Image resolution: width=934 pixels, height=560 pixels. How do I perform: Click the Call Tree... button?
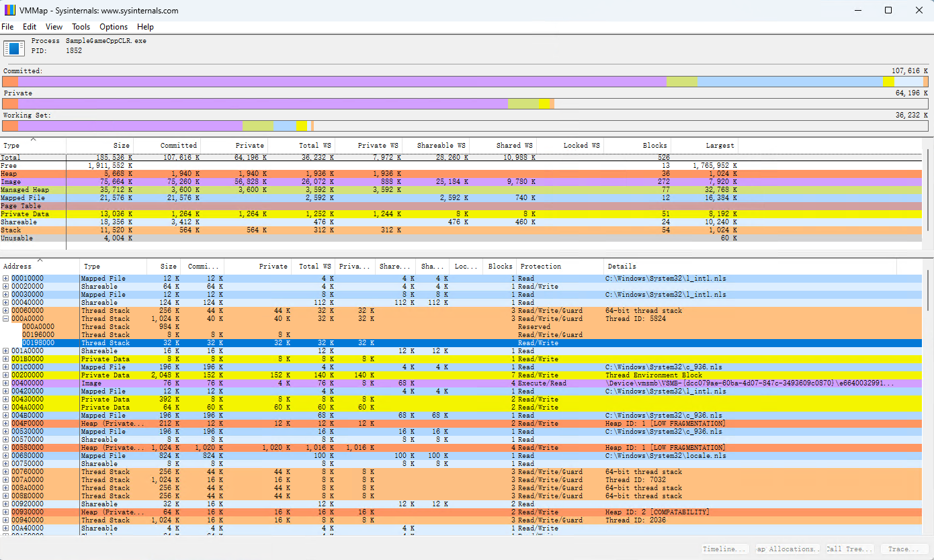850,549
